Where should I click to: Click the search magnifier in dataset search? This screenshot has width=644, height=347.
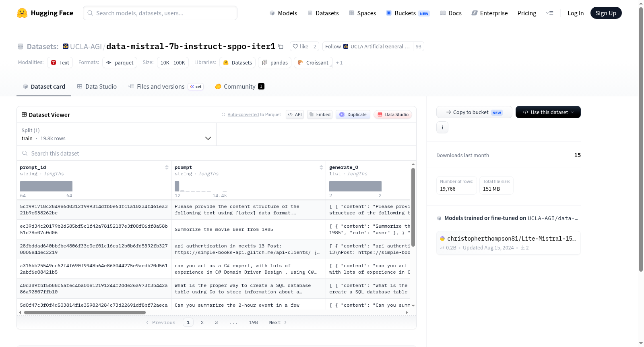pos(25,153)
